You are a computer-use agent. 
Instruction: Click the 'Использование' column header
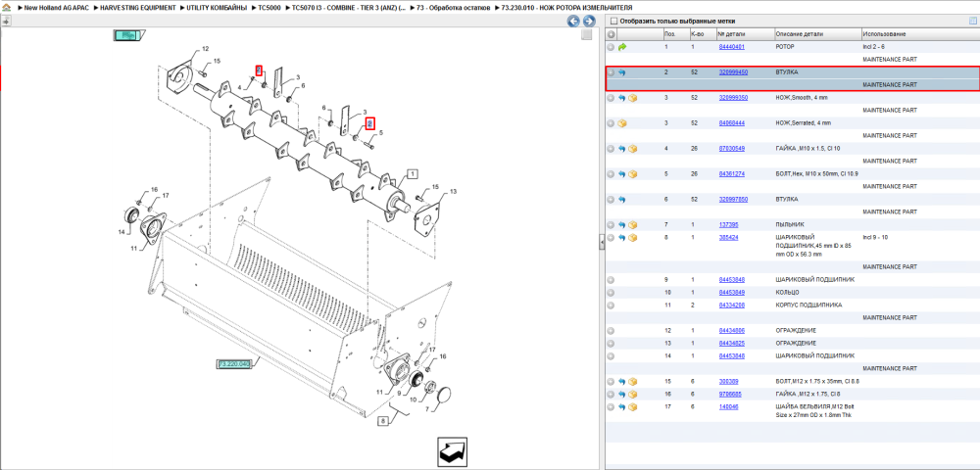click(884, 34)
